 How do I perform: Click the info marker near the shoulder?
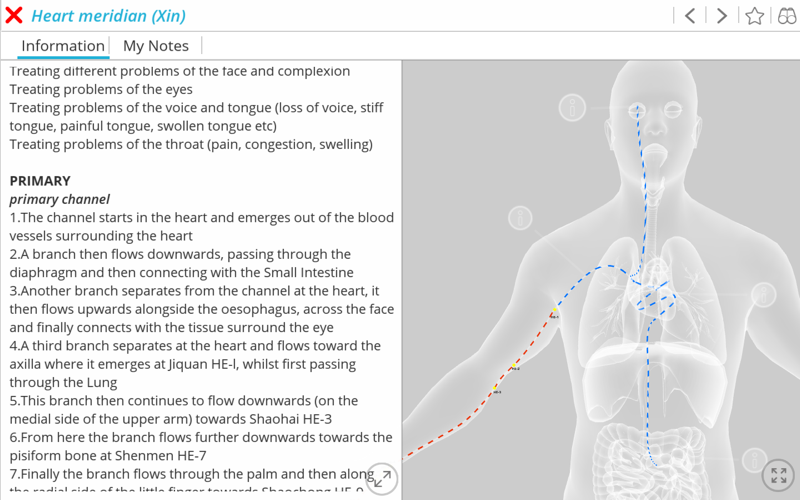520,218
